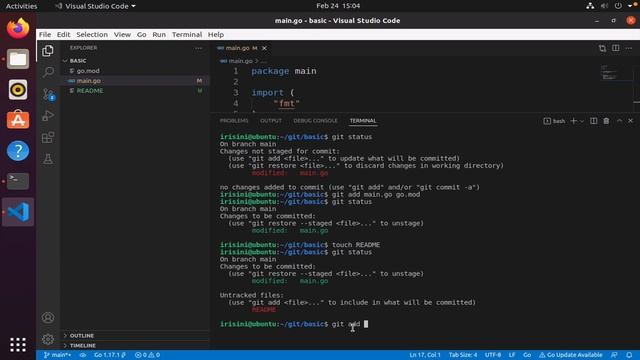The image size is (640, 360).
Task: Add a new terminal with plus icon
Action: [573, 121]
